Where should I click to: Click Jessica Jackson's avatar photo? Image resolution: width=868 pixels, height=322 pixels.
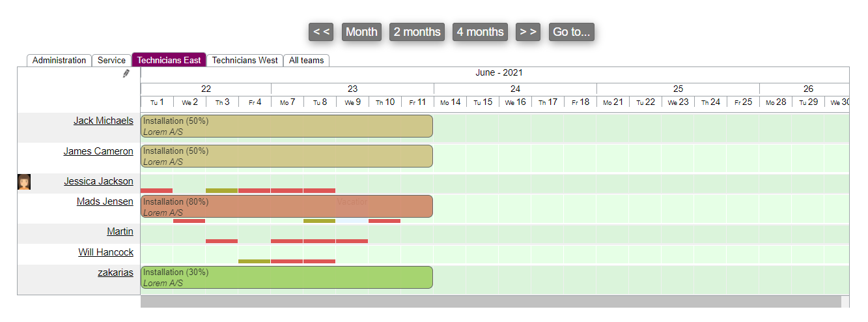tap(24, 182)
